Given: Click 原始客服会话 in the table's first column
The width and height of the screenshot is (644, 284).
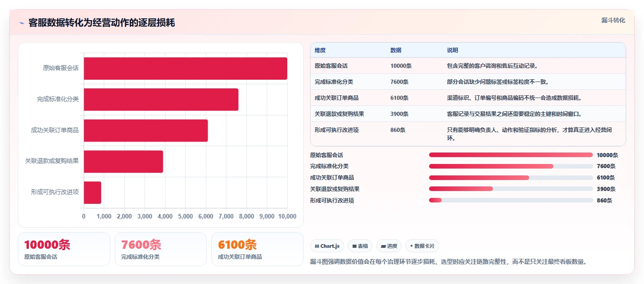Looking at the screenshot, I should click(331, 66).
